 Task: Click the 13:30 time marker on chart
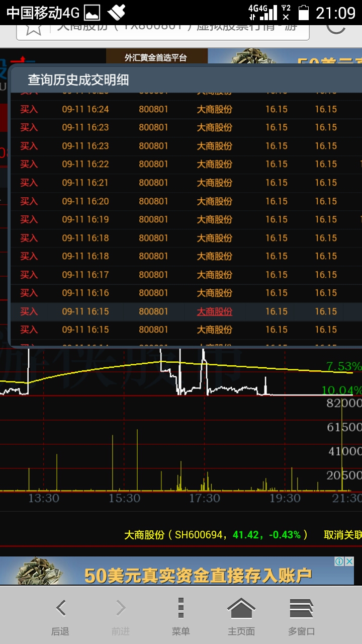tap(43, 498)
